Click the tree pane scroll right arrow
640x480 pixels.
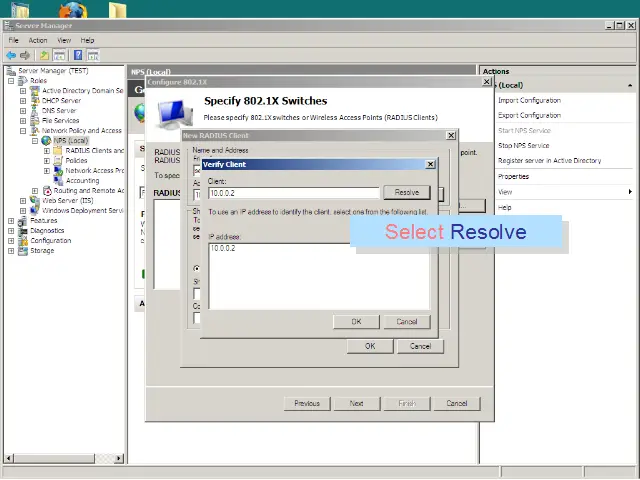(119, 458)
